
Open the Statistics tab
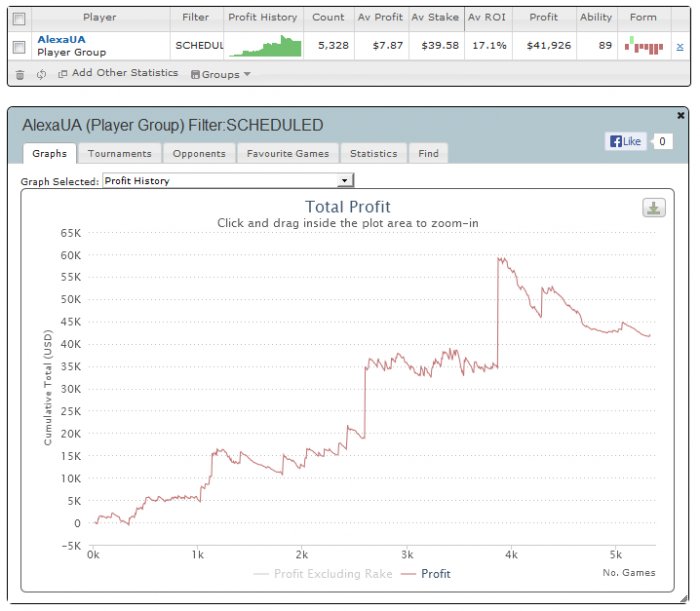click(374, 154)
